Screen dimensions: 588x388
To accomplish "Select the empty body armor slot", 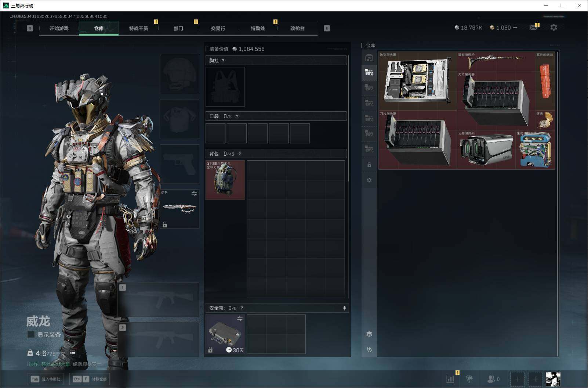I will 179,119.
